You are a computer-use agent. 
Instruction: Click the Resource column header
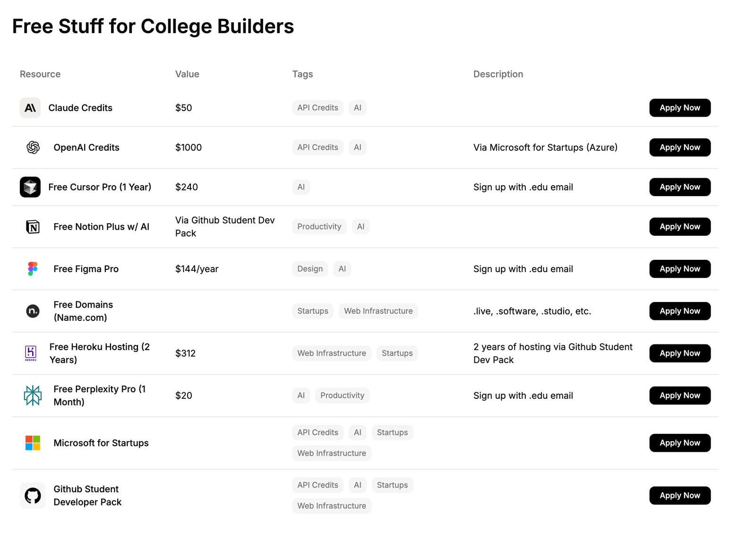(x=40, y=74)
